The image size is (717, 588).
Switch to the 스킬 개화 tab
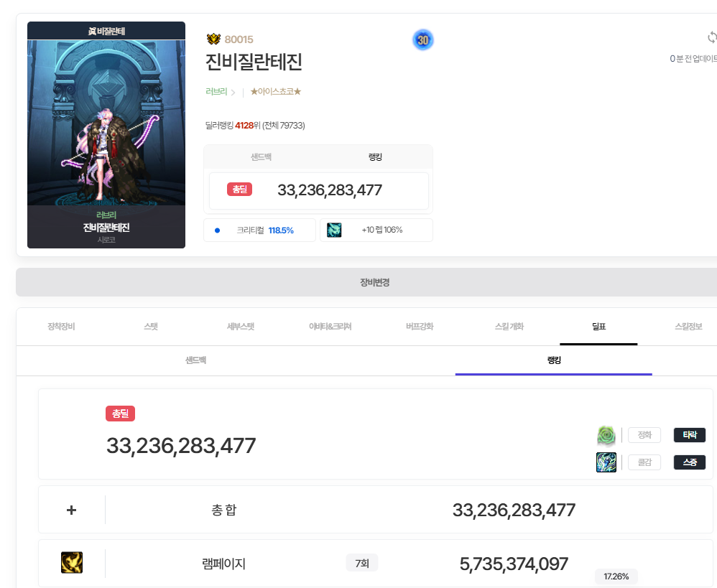[509, 327]
